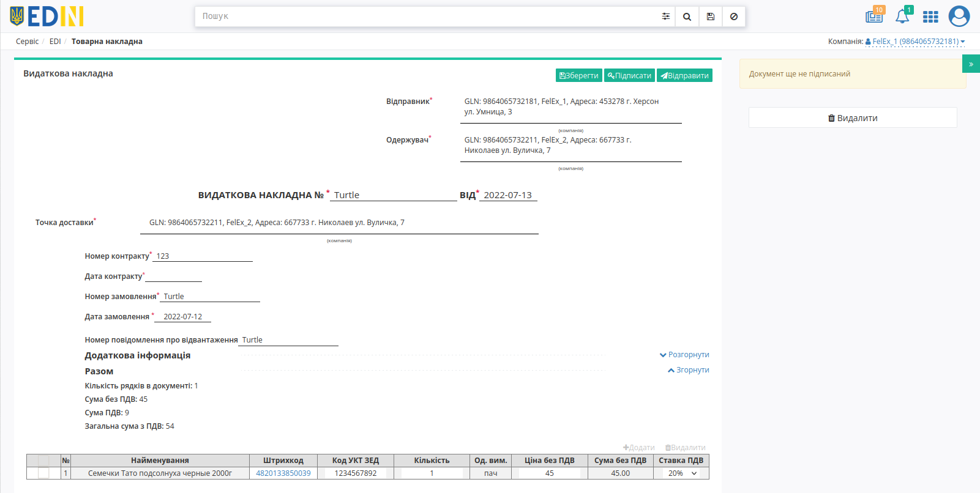This screenshot has height=493, width=980.
Task: Open the notifications bell icon
Action: (x=903, y=15)
